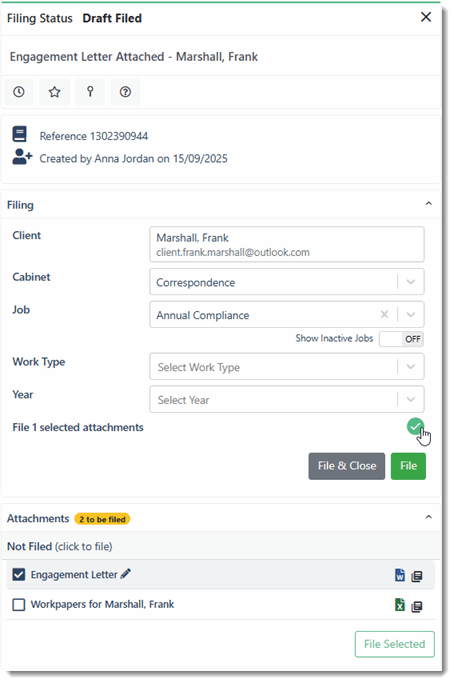454x683 pixels.
Task: Open the history clock icon
Action: [x=19, y=92]
